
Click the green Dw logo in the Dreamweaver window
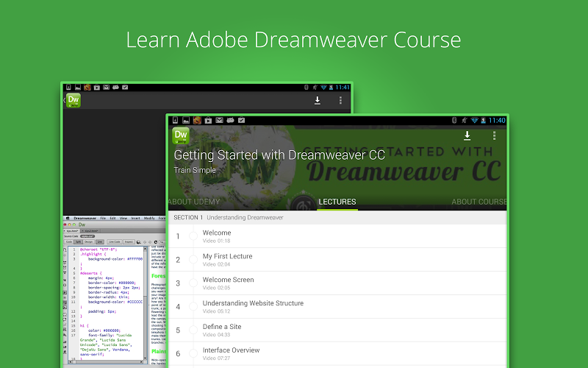click(x=82, y=224)
